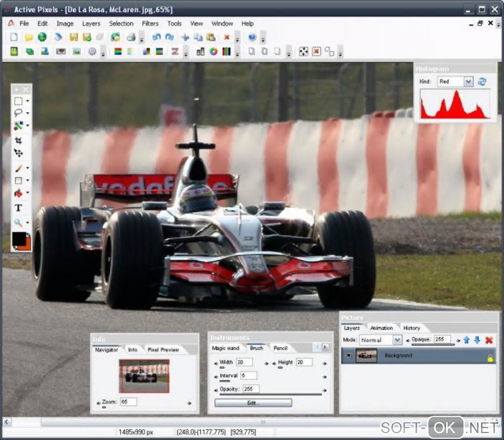Delete layer with red X in Layers
504x440 pixels.
pos(489,340)
